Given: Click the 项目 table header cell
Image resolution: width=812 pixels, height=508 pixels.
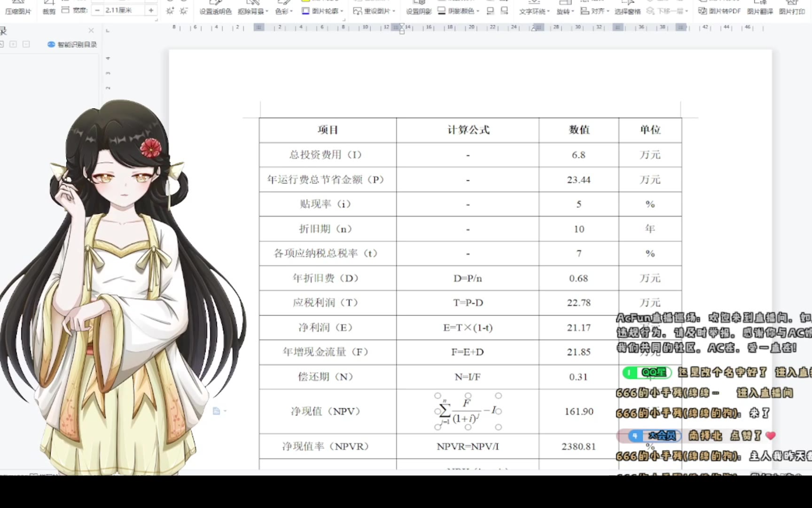Looking at the screenshot, I should 328,130.
